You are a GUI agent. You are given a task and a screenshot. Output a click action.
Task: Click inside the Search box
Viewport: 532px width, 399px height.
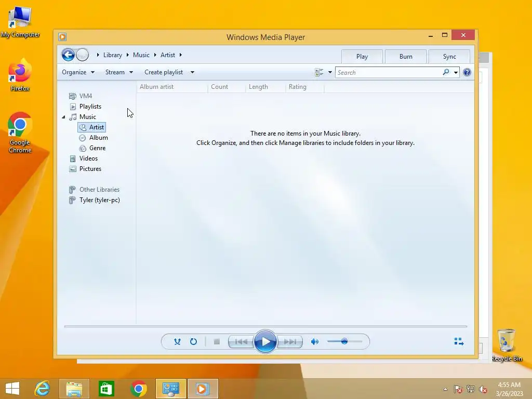389,72
